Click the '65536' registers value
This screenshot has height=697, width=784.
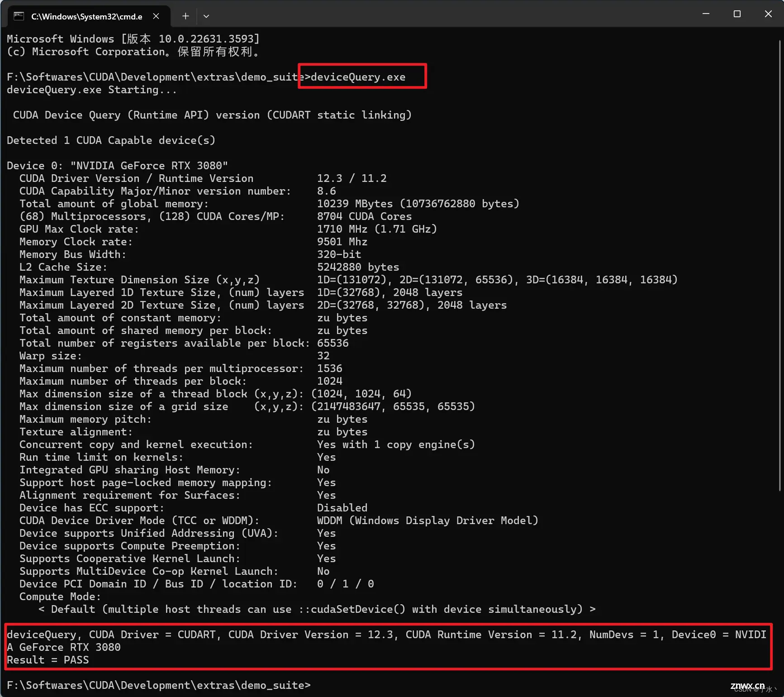point(333,343)
